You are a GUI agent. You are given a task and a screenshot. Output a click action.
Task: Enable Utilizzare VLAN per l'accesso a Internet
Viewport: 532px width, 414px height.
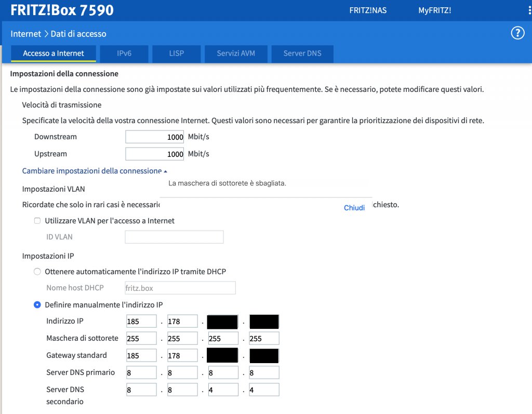coord(37,221)
